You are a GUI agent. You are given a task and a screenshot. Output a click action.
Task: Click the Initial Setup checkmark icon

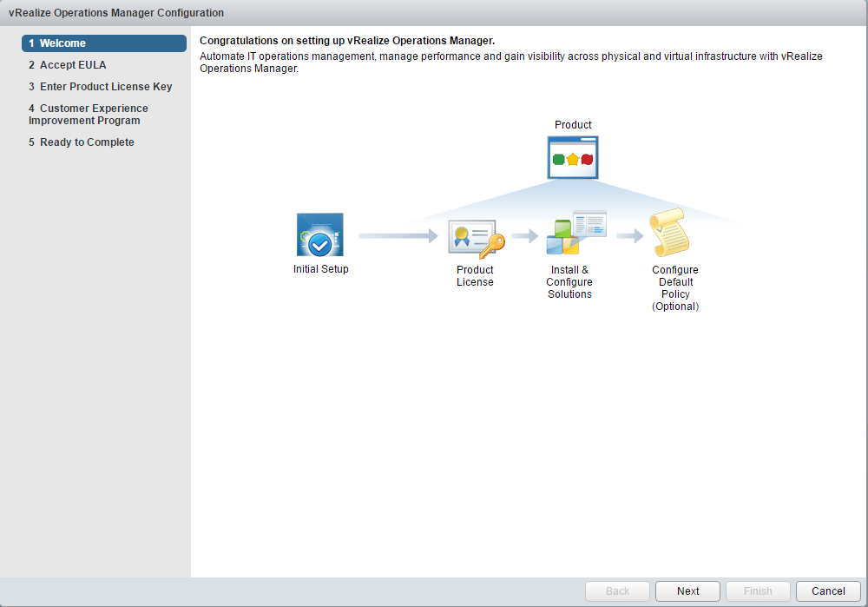pyautogui.click(x=320, y=234)
